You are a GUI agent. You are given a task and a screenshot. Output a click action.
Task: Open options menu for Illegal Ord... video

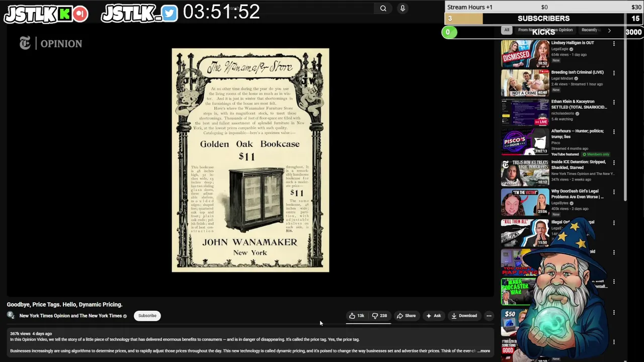tap(614, 223)
